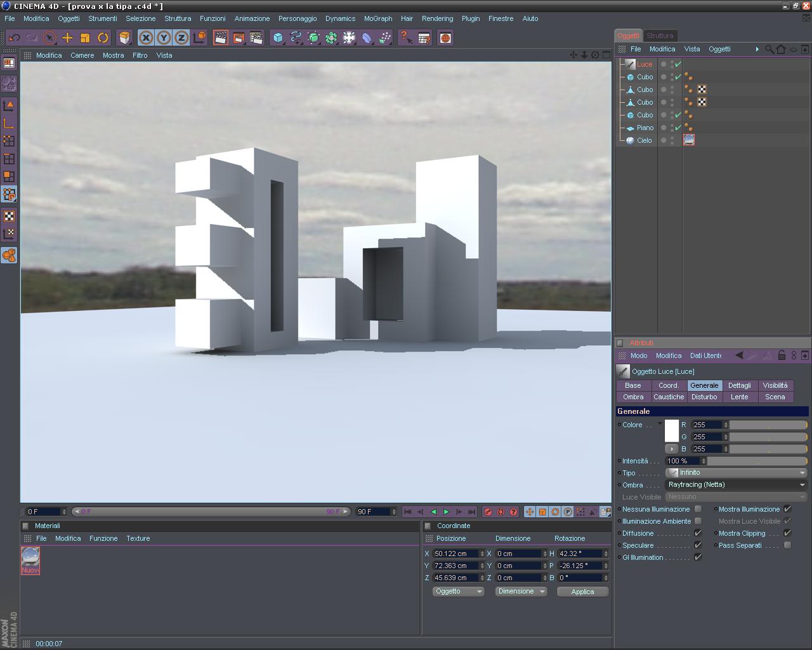This screenshot has width=812, height=650.
Task: Click the Undo arrow icon
Action: 14,38
